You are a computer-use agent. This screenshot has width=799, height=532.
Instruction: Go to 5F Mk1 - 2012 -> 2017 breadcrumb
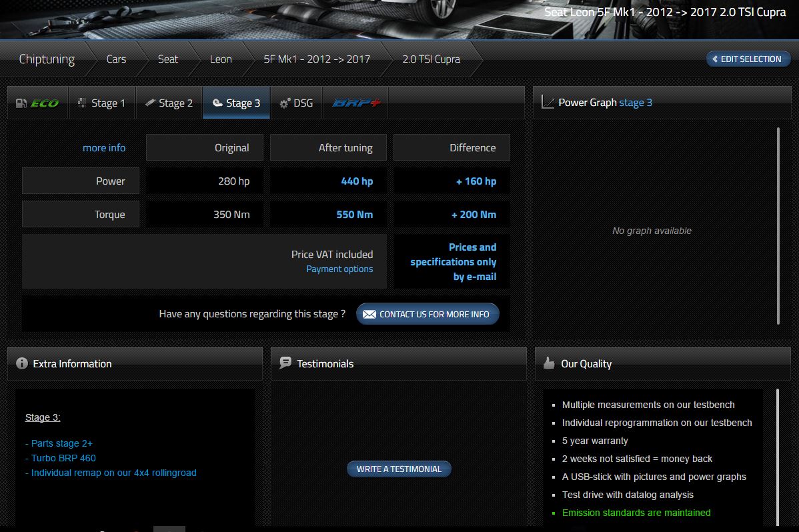point(317,59)
